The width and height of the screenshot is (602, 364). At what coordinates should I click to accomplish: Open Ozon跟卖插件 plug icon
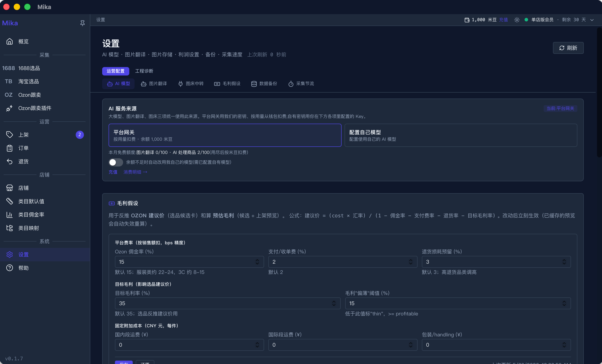pos(10,108)
